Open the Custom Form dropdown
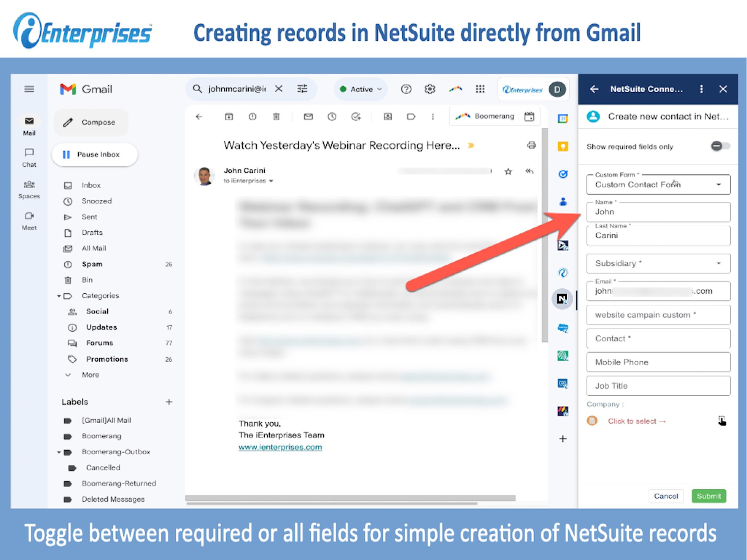Image resolution: width=747 pixels, height=560 pixels. click(658, 184)
